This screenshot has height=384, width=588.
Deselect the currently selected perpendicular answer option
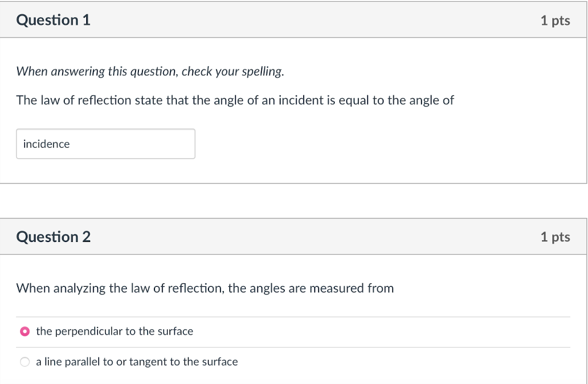[x=25, y=331]
